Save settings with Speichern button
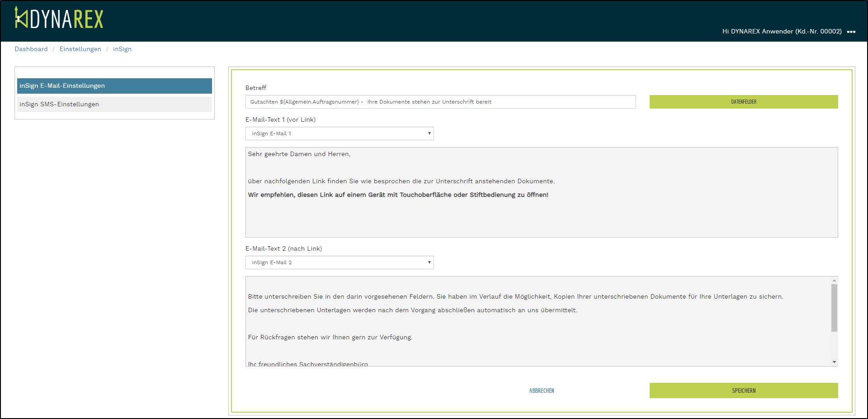The height and width of the screenshot is (419, 868). click(x=743, y=390)
